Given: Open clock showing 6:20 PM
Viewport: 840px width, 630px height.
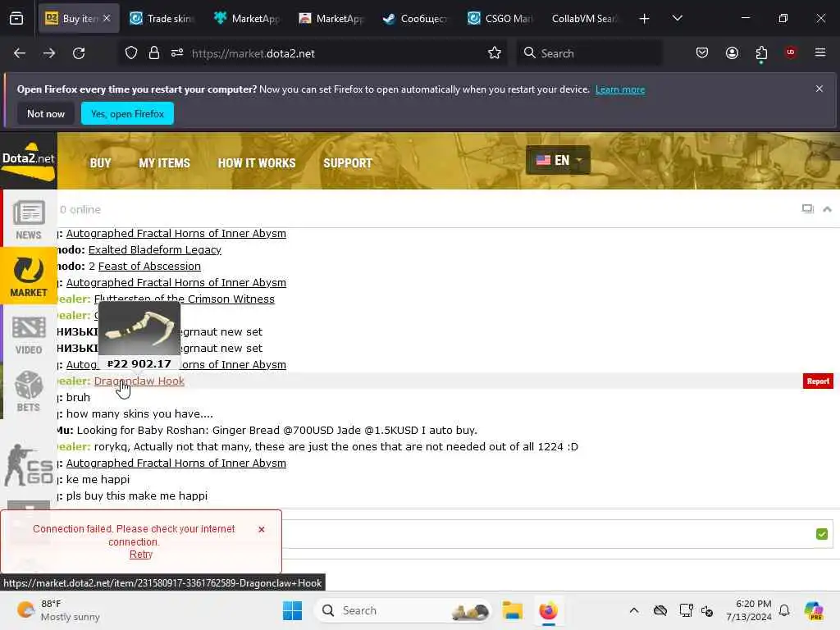Looking at the screenshot, I should click(x=749, y=610).
